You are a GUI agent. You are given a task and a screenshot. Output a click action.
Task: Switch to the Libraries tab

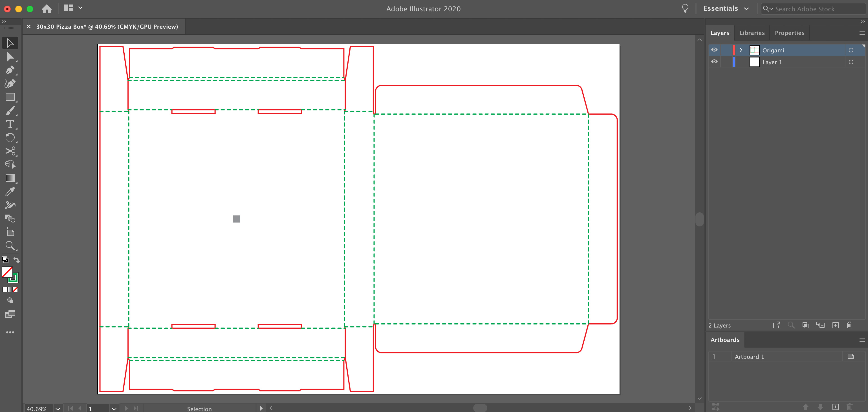pos(752,33)
